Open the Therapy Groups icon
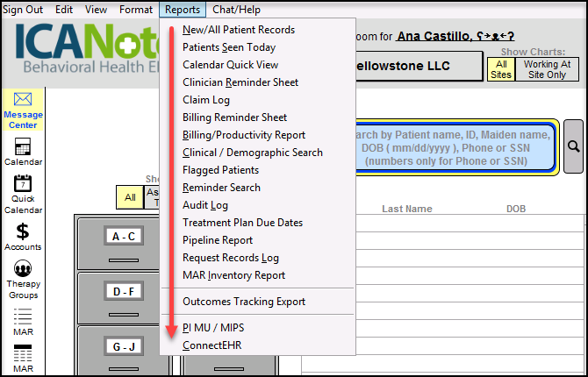Viewport: 588px width, 377px height. [23, 278]
